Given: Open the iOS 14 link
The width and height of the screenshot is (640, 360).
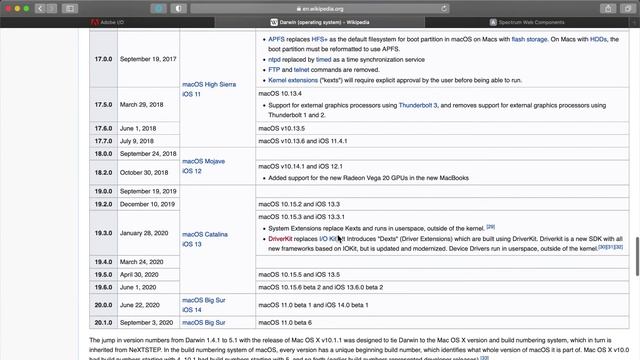Looking at the screenshot, I should point(191,309).
